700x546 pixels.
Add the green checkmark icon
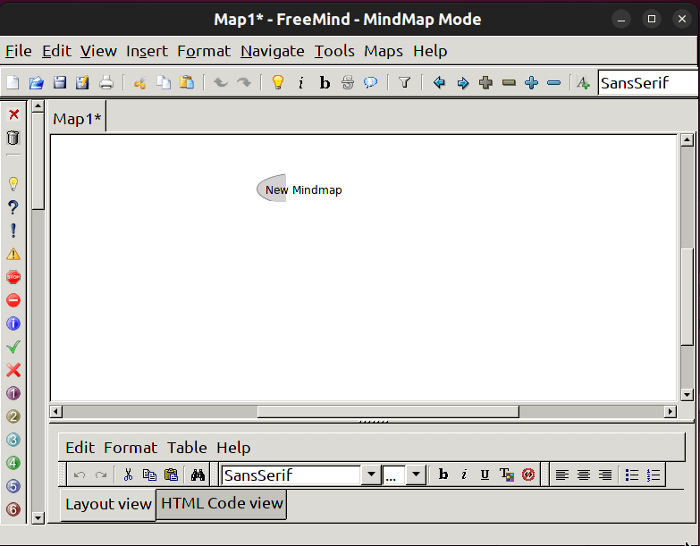(13, 346)
